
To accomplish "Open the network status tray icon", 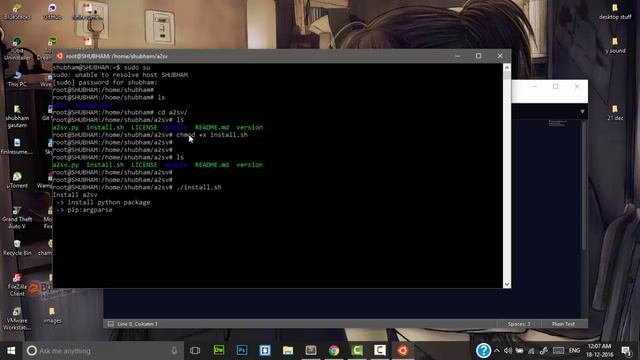I will pos(531,351).
